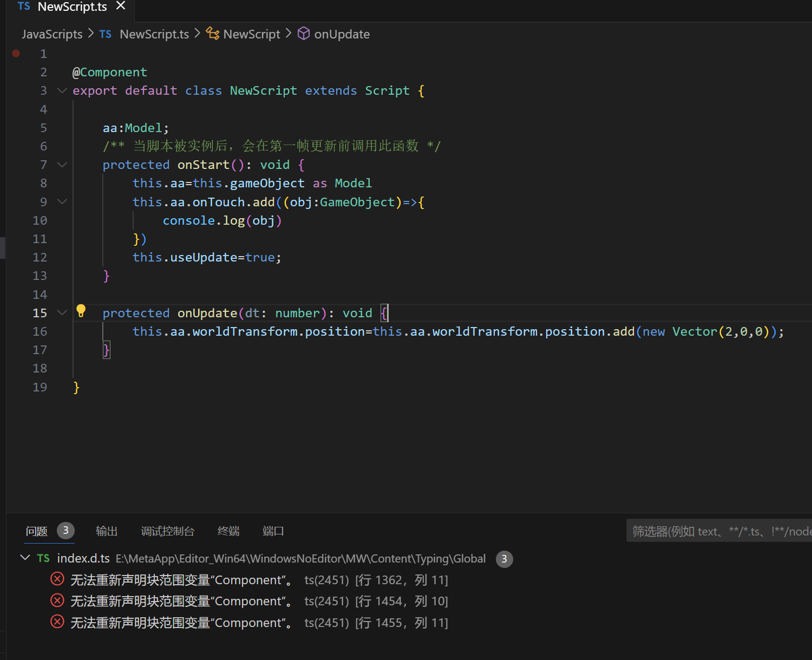The width and height of the screenshot is (812, 660).
Task: Open JavaScripts folder in breadcrumb
Action: 52,34
